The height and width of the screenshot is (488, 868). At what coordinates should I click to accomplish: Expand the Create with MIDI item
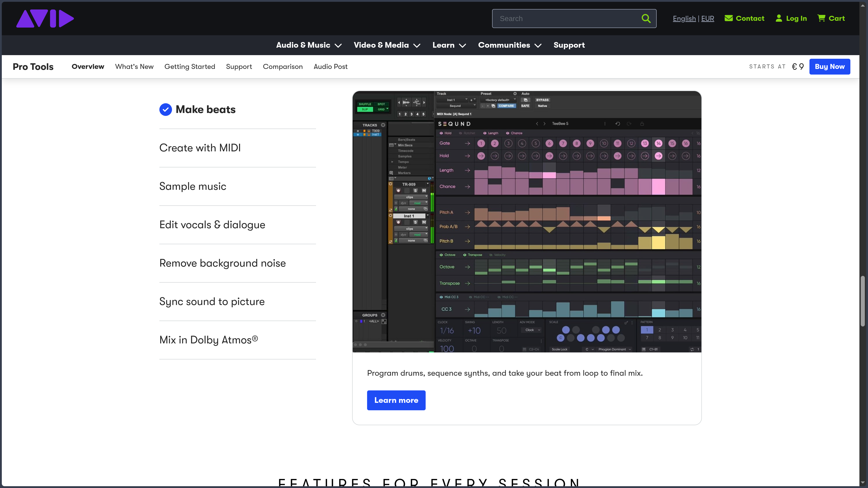click(x=238, y=148)
